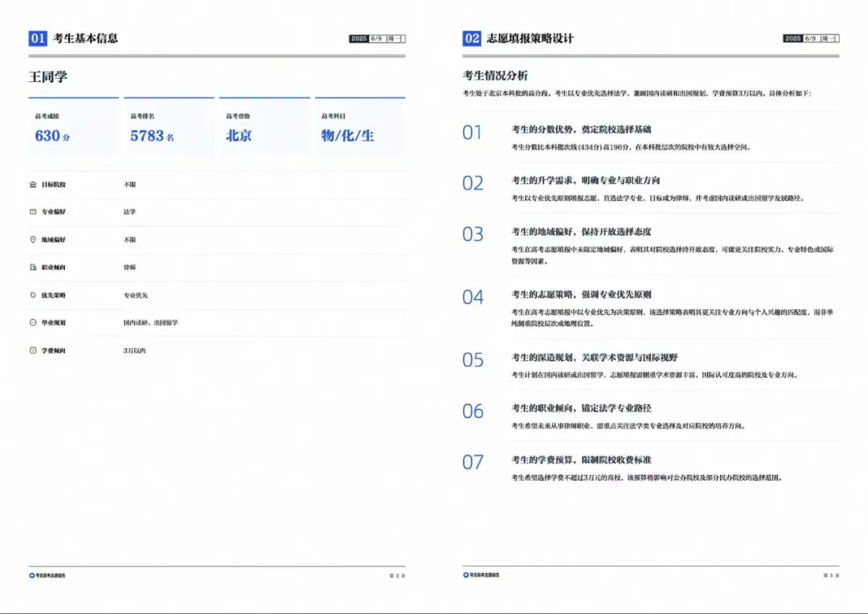
Task: Click the 专业偏好 icon
Action: click(x=33, y=211)
